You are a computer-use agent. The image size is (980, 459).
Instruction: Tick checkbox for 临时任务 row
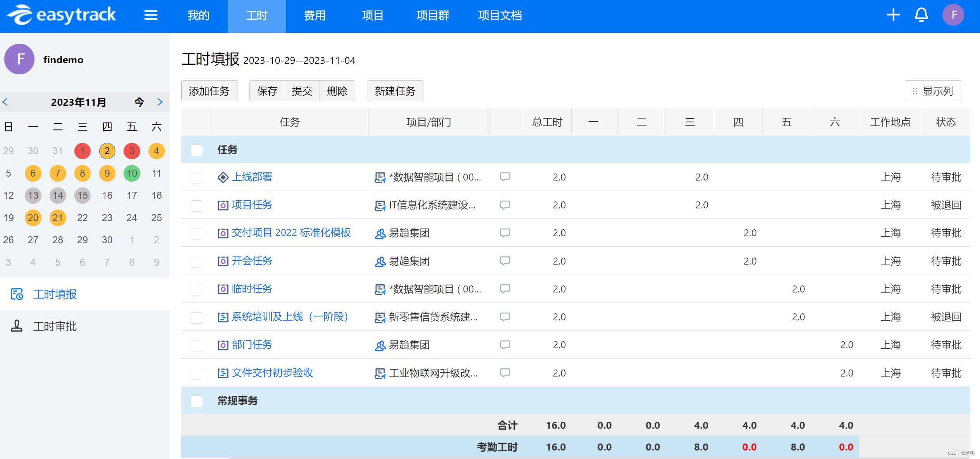(x=196, y=289)
